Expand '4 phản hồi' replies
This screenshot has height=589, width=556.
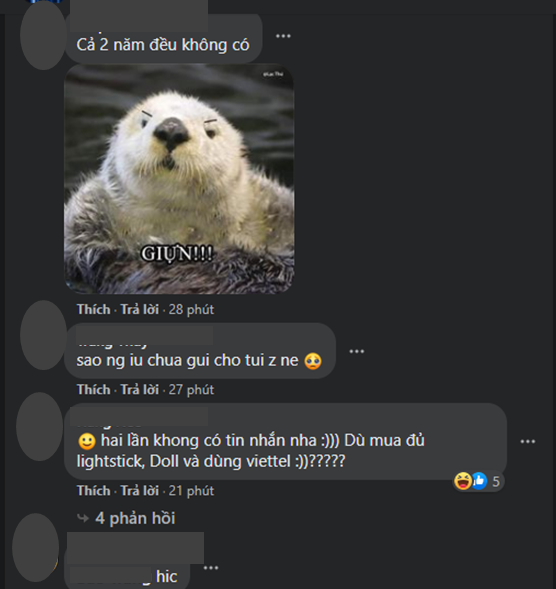(135, 518)
